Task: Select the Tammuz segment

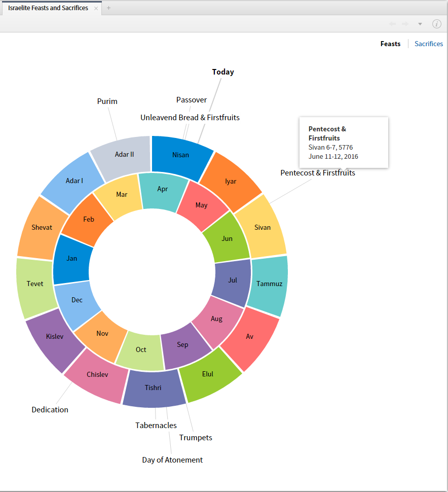Action: (269, 284)
